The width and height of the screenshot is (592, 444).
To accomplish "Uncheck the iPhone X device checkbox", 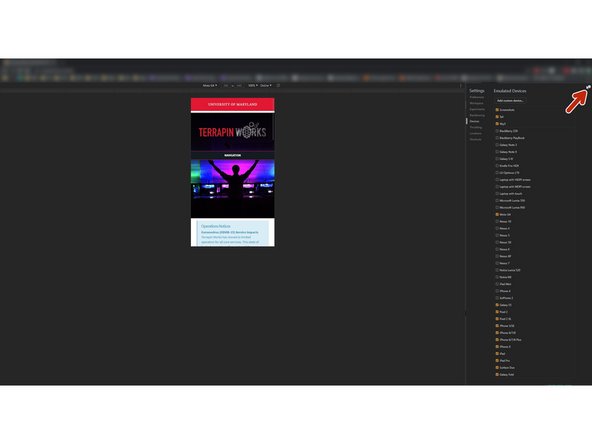I will (x=497, y=347).
